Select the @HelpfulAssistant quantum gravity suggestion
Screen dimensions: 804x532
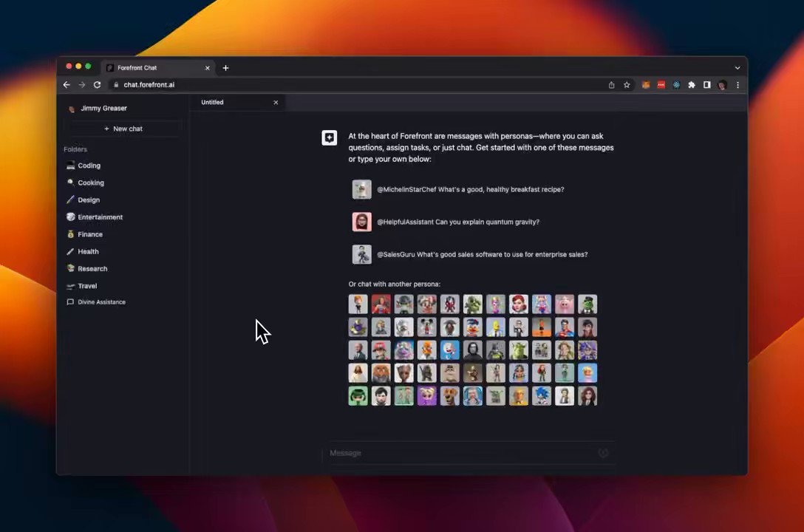coord(446,222)
